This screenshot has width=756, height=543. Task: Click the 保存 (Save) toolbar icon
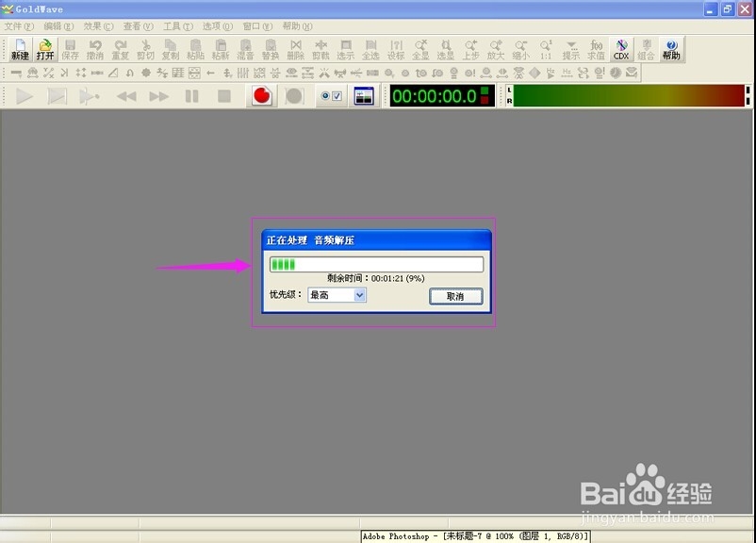[71, 50]
